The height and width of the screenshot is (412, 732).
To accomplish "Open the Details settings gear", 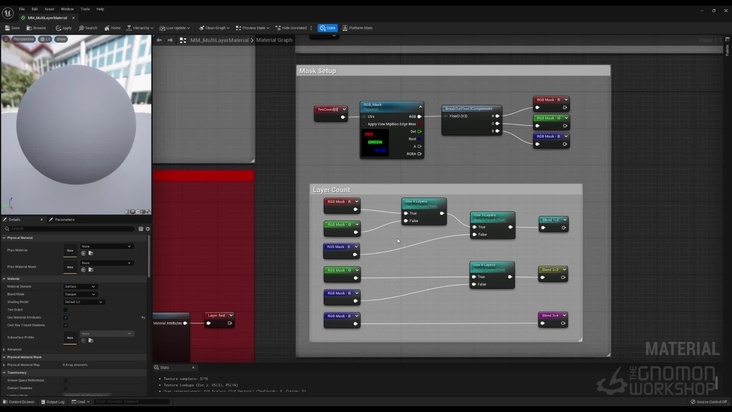I will coord(148,229).
